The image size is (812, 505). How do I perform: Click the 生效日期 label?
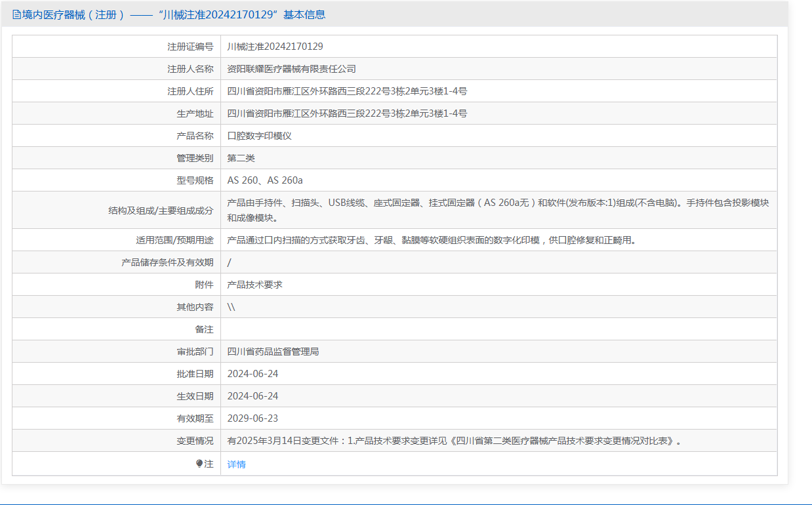[x=195, y=396]
